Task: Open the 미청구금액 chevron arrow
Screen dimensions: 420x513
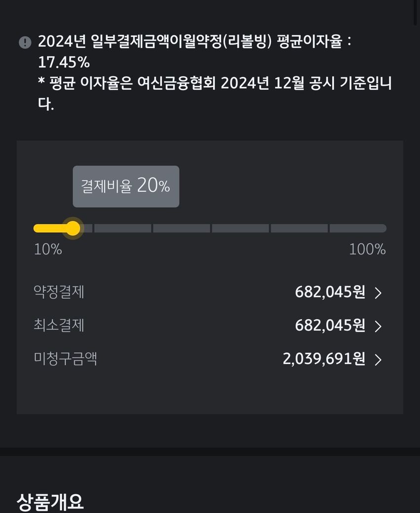Action: (378, 360)
